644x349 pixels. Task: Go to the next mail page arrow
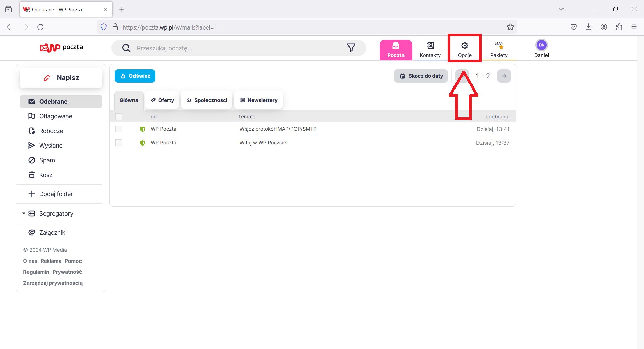click(x=504, y=76)
